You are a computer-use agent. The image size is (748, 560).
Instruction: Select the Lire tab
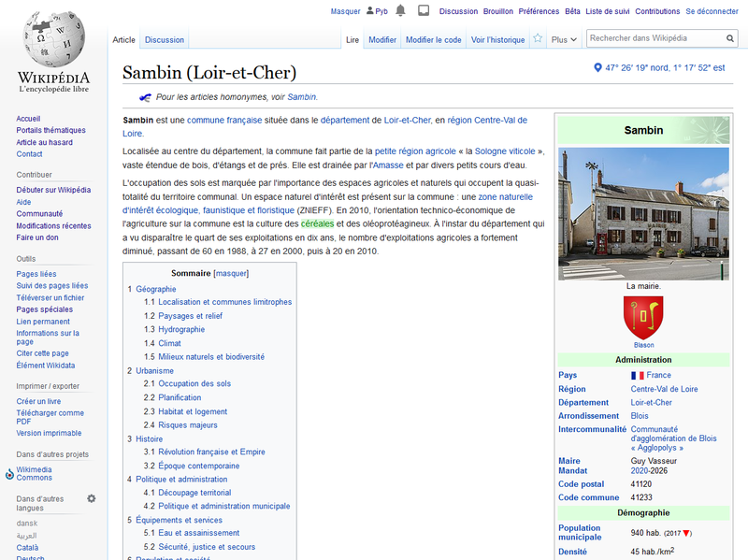point(352,40)
